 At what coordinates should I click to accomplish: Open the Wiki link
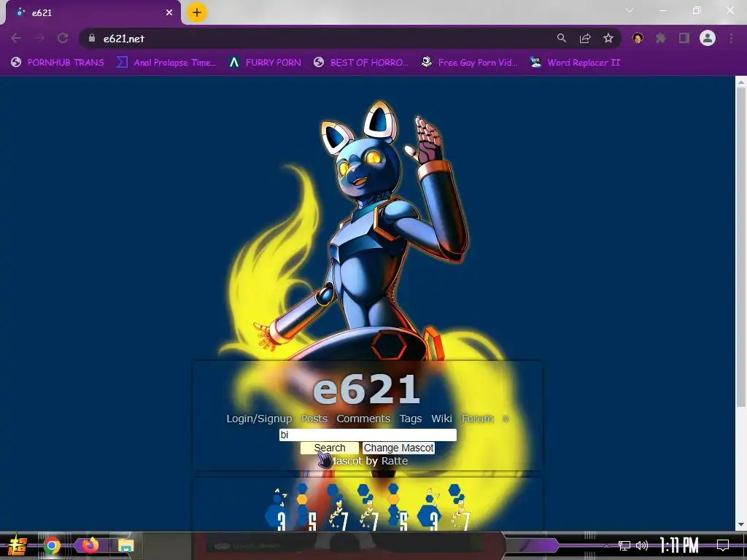point(441,419)
